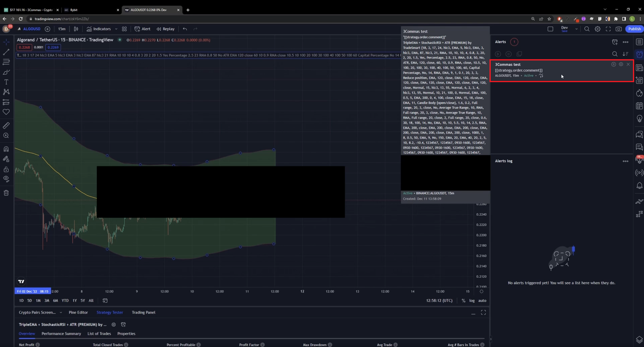
Task: Switch to the Pine Editor tab
Action: tap(78, 312)
